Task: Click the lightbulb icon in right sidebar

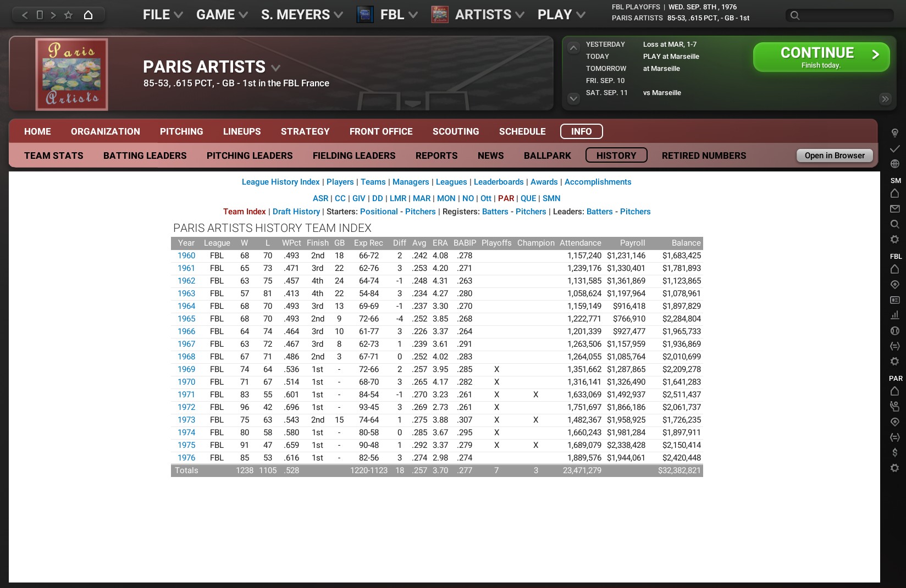Action: [894, 133]
